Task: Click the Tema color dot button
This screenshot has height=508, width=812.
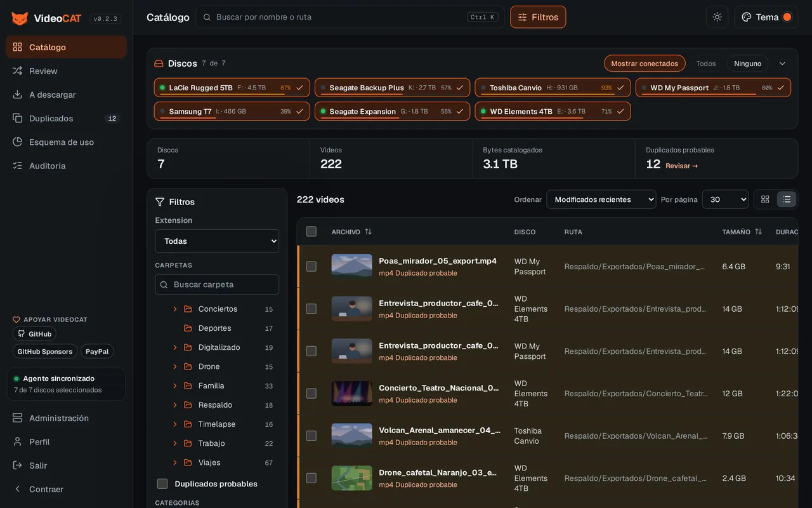Action: click(x=787, y=17)
